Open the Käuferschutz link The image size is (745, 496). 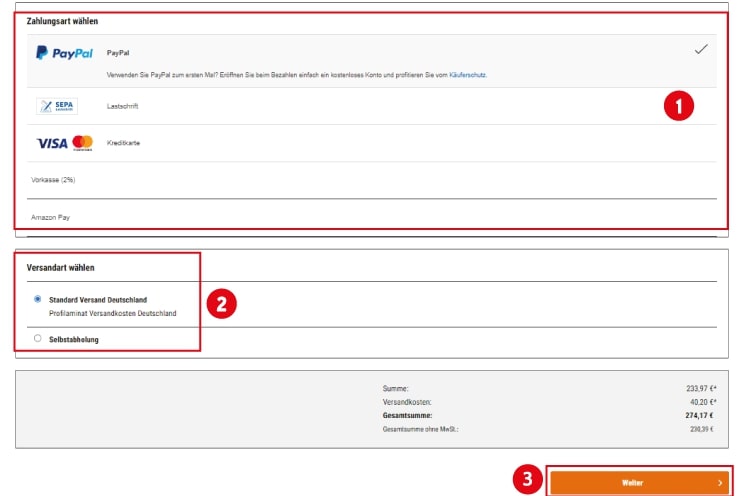[467, 75]
